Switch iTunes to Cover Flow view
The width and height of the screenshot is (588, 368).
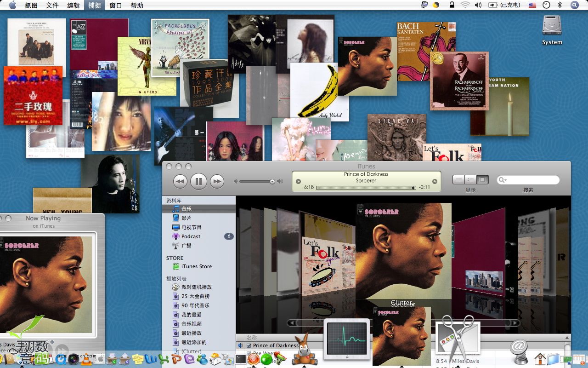tap(482, 179)
